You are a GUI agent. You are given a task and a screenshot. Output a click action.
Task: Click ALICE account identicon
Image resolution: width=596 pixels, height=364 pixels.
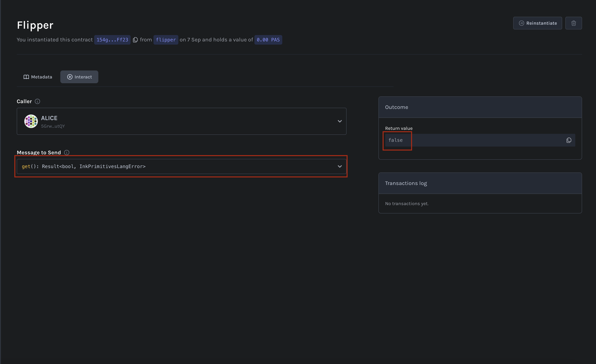coord(31,121)
